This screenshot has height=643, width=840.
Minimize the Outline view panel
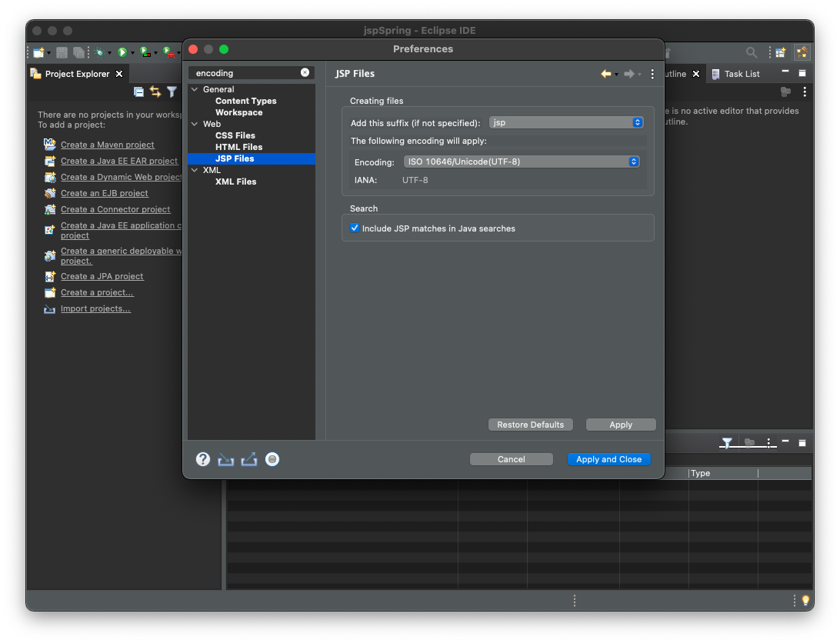click(x=785, y=72)
